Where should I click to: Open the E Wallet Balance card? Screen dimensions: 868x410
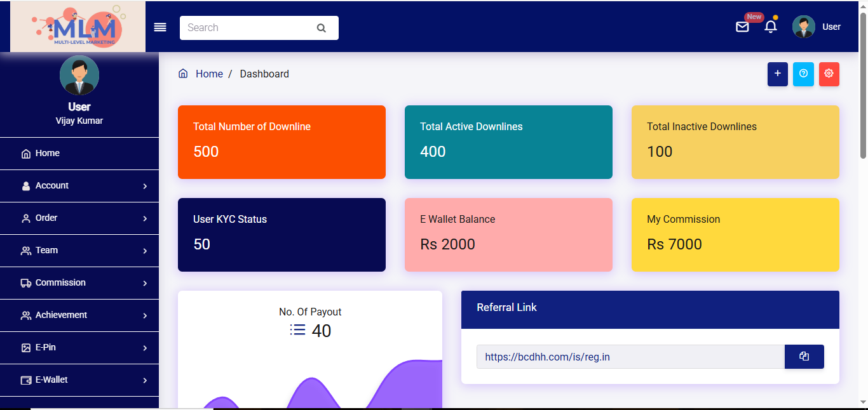pyautogui.click(x=508, y=234)
